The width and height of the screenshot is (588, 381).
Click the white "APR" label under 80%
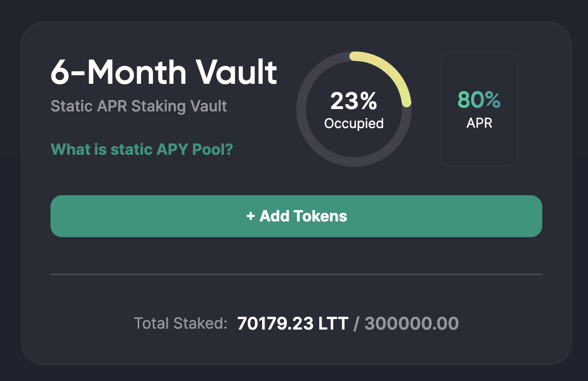pos(479,123)
